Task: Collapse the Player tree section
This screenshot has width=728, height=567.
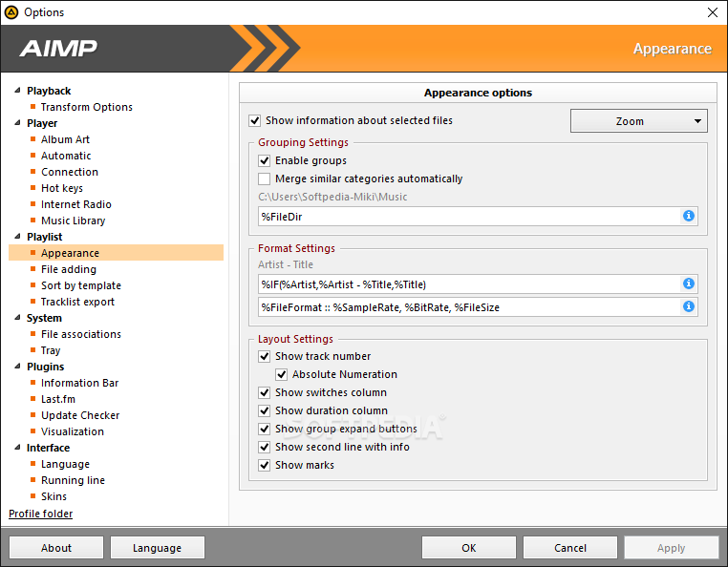Action: pyautogui.click(x=17, y=123)
